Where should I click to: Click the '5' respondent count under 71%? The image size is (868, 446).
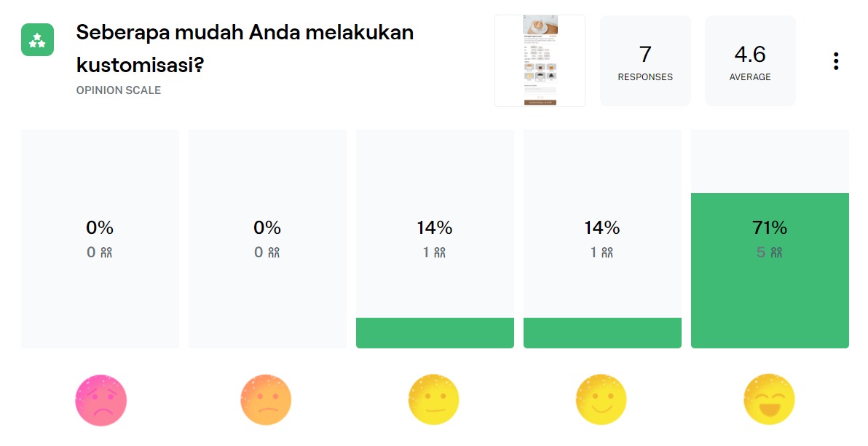coord(761,253)
